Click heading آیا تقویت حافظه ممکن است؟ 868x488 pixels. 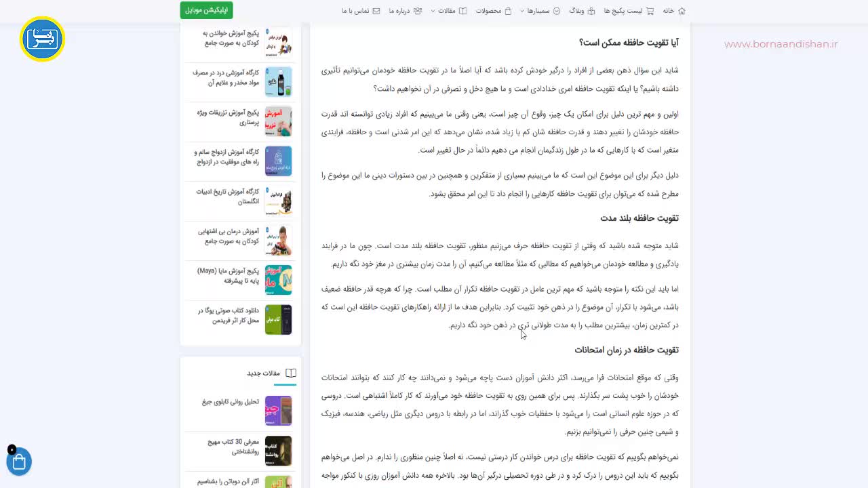(629, 43)
